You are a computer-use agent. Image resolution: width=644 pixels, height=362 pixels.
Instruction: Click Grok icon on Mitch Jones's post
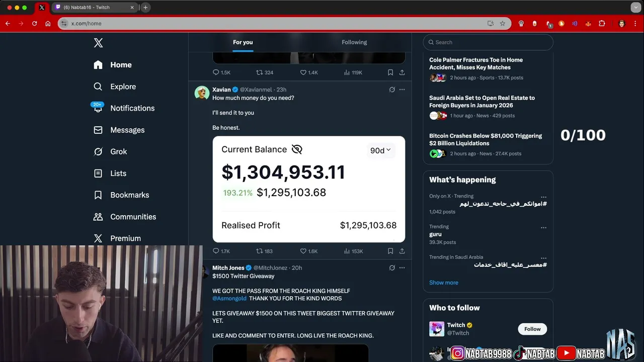tap(392, 268)
